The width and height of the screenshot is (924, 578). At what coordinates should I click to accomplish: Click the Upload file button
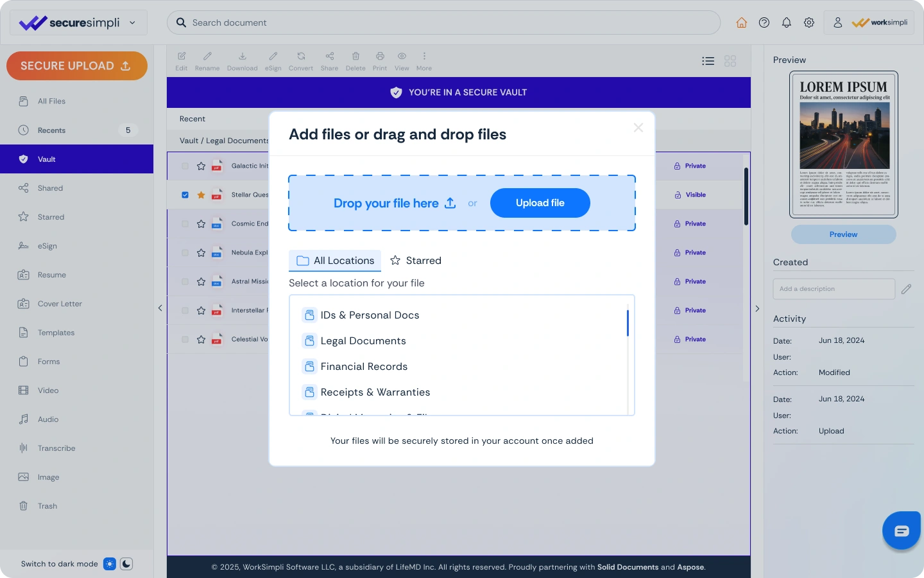[540, 203]
